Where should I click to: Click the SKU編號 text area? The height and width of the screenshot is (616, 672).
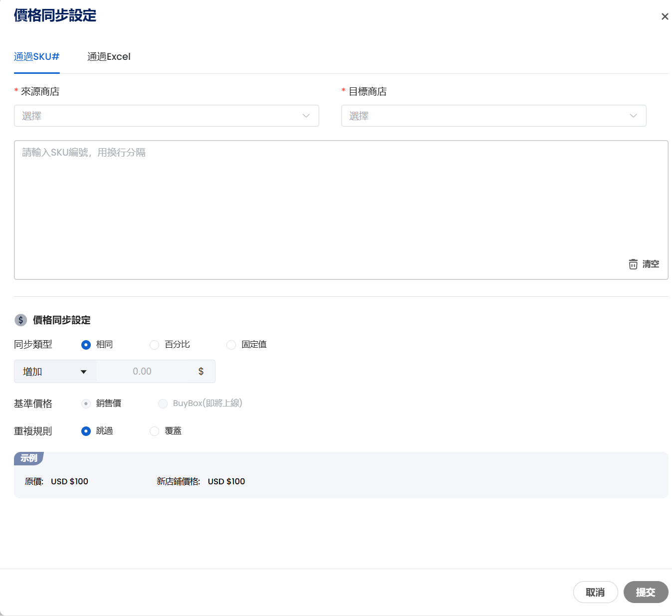point(341,210)
